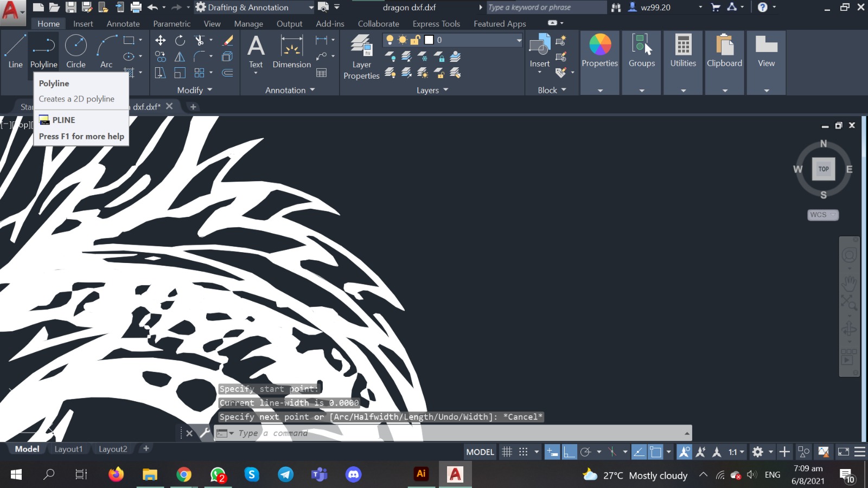The image size is (868, 488).
Task: Expand the Annotation panel
Action: 290,90
